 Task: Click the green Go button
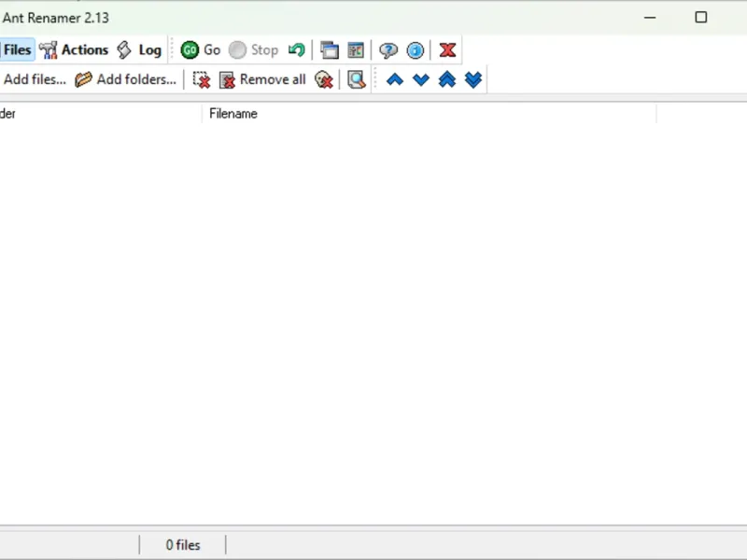201,50
